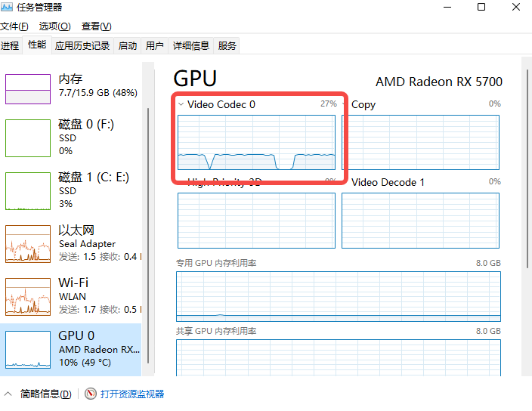
Task: Click the Task Manager title bar icon
Action: click(x=8, y=8)
